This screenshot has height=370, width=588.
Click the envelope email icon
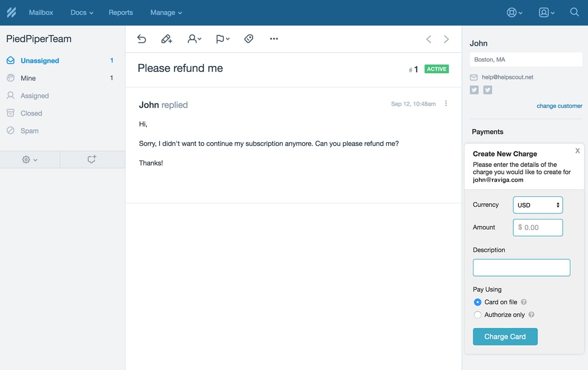point(474,77)
